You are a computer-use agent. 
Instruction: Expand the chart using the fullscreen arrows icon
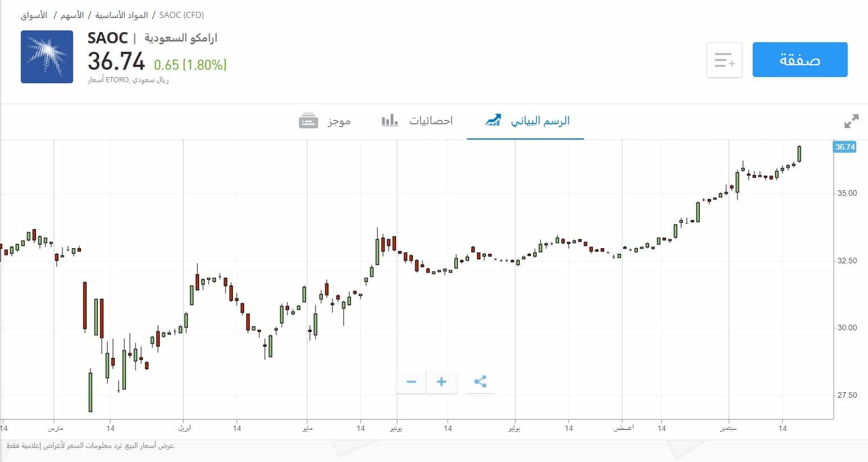click(851, 120)
